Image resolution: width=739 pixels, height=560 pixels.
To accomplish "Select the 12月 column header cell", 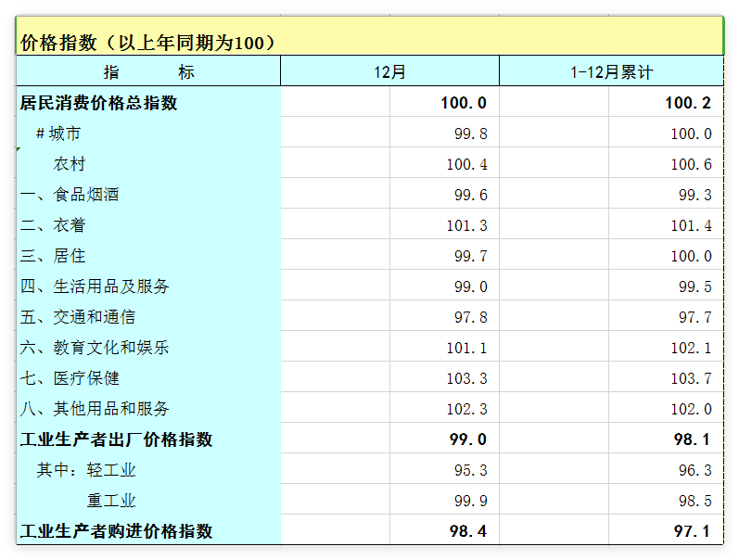I will click(x=389, y=71).
